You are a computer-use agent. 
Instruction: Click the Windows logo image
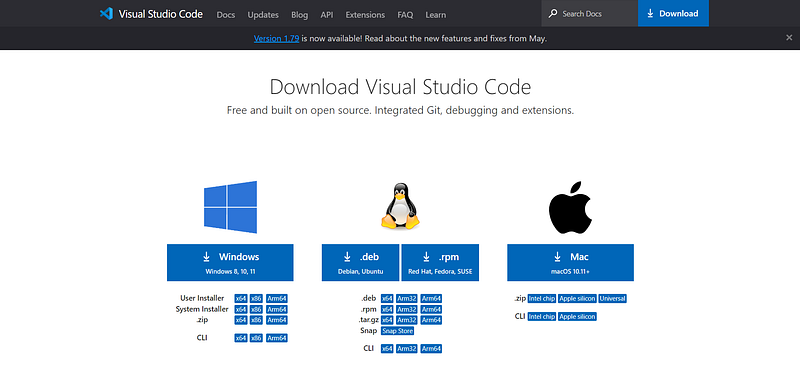(230, 207)
